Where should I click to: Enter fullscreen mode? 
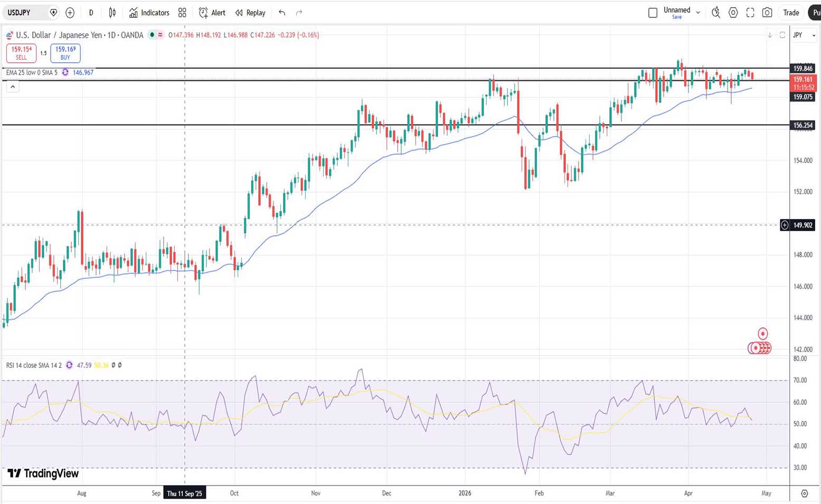pyautogui.click(x=750, y=13)
